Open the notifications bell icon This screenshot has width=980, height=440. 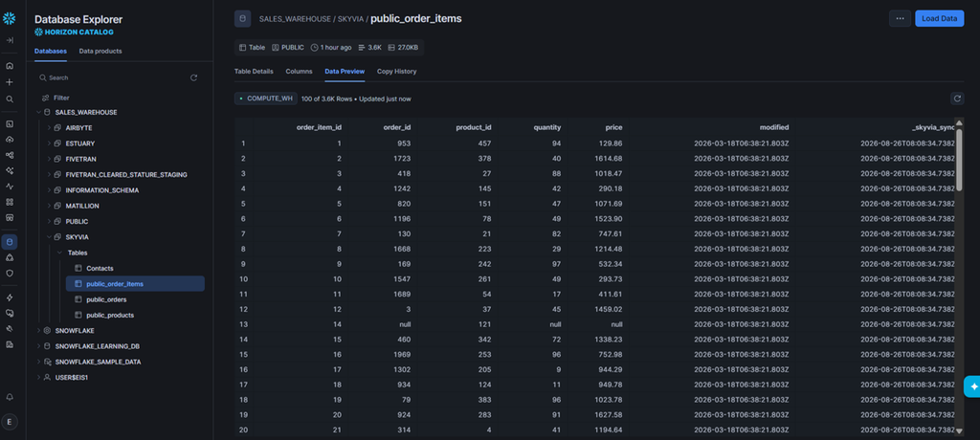click(x=10, y=397)
